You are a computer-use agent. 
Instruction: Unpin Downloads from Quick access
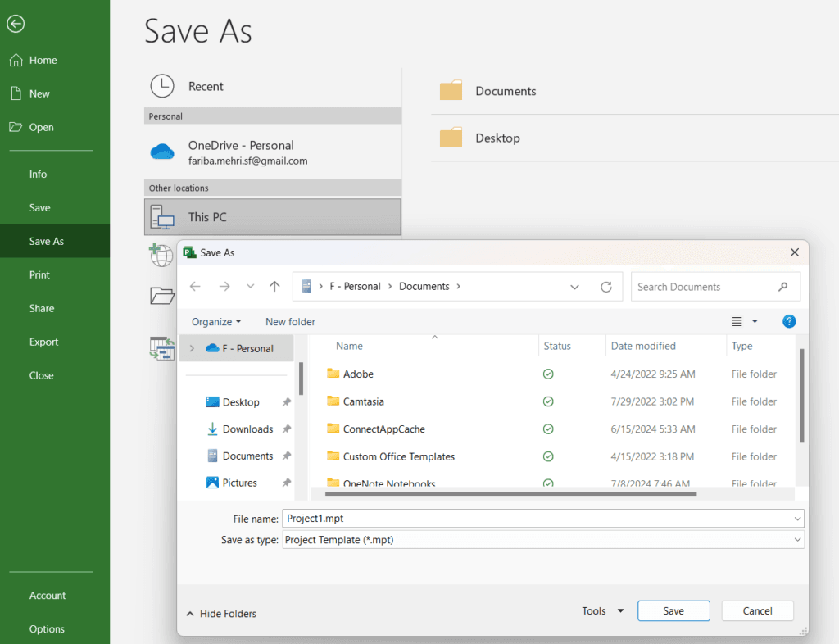click(x=287, y=429)
